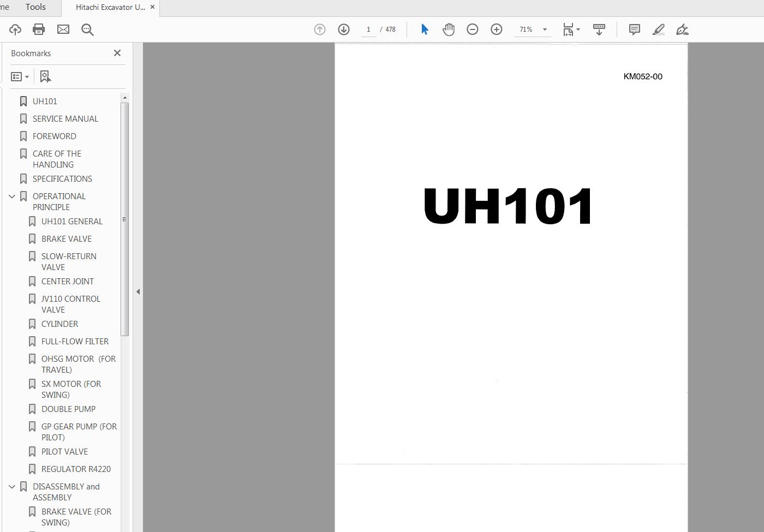Go to next page arrow
This screenshot has width=764, height=532.
tap(344, 29)
